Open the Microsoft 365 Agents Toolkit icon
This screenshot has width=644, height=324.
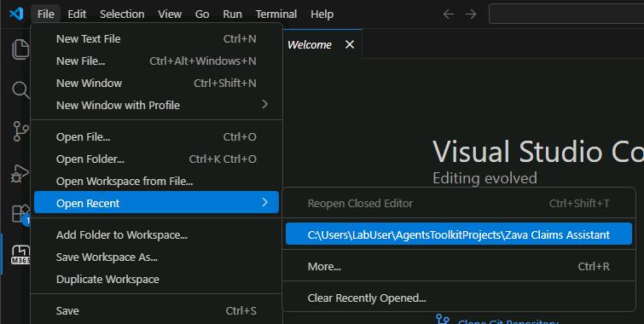click(x=20, y=255)
